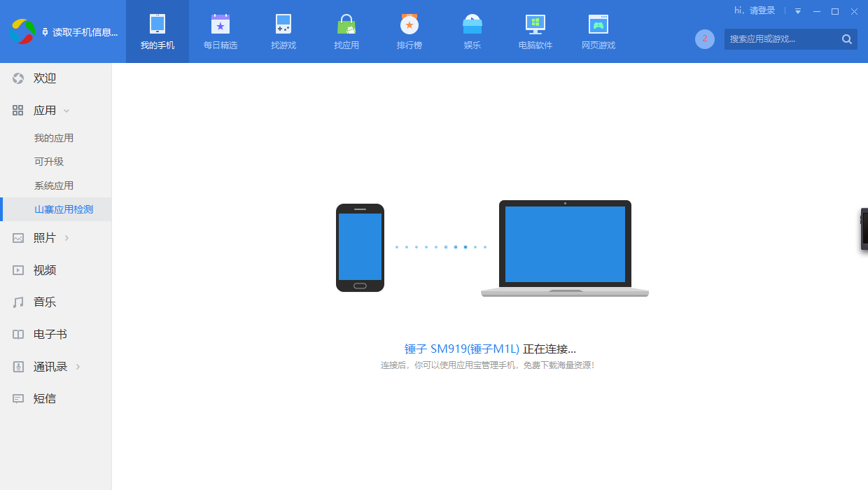Click the 读取手机信息 connection status
The height and width of the screenshot is (490, 868).
pos(85,32)
